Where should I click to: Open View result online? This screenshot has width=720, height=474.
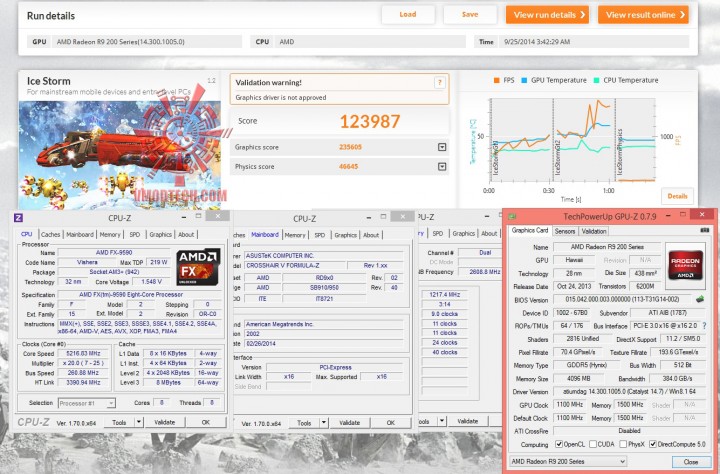tap(643, 15)
